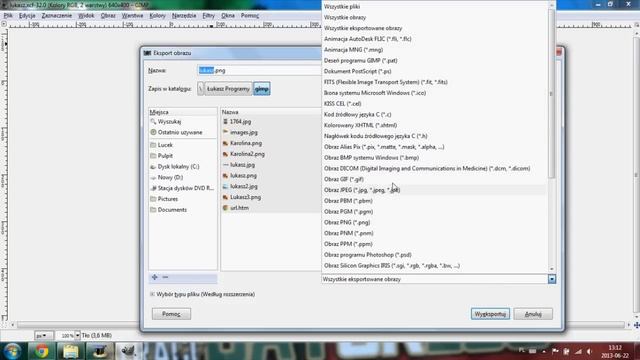Click the Anuluj button
This screenshot has width=640, height=360.
[x=533, y=314]
